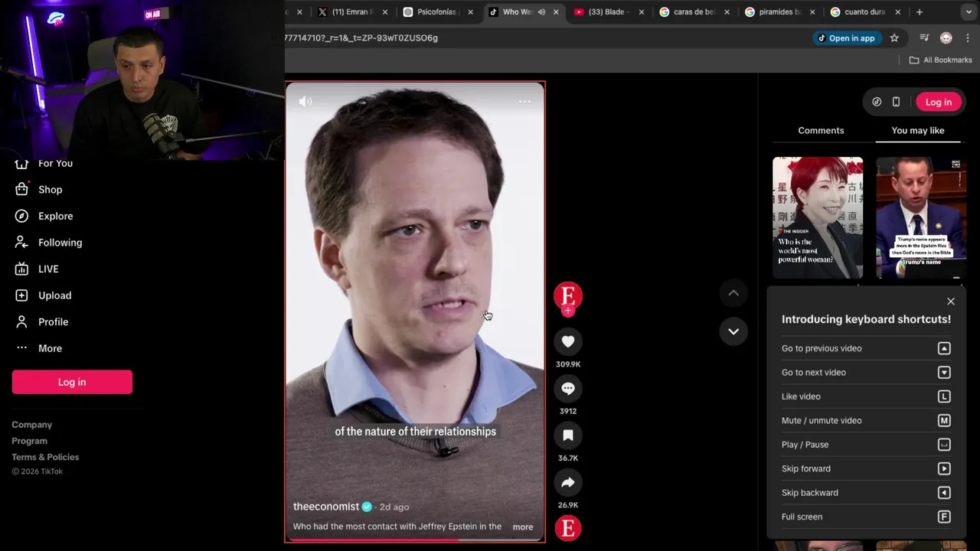Expand Terms & Policies footer section
Image resolution: width=980 pixels, height=551 pixels.
[x=45, y=457]
